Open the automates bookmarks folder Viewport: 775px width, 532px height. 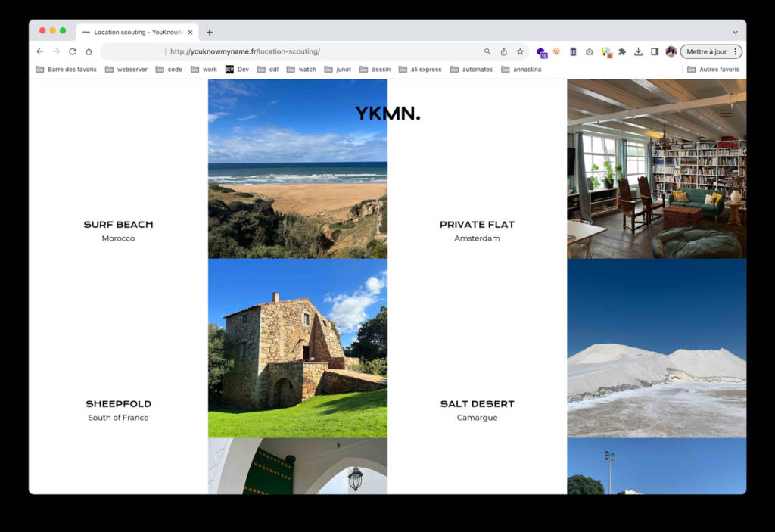472,69
